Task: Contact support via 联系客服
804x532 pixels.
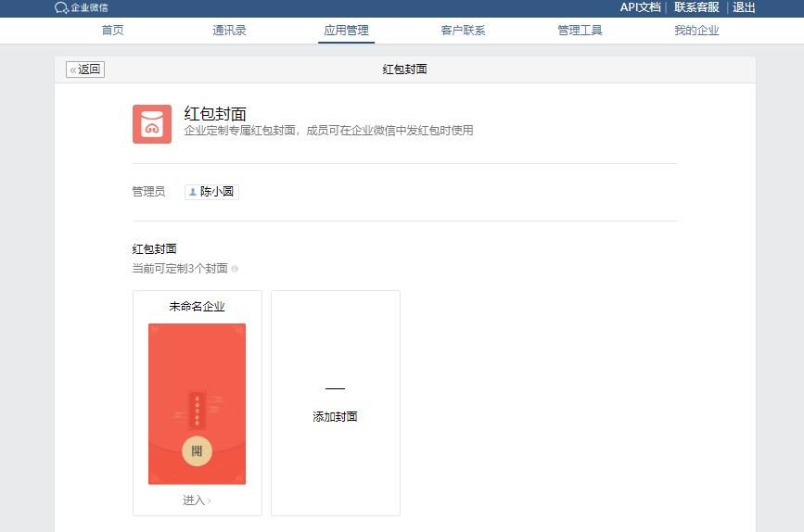Action: 696,7
